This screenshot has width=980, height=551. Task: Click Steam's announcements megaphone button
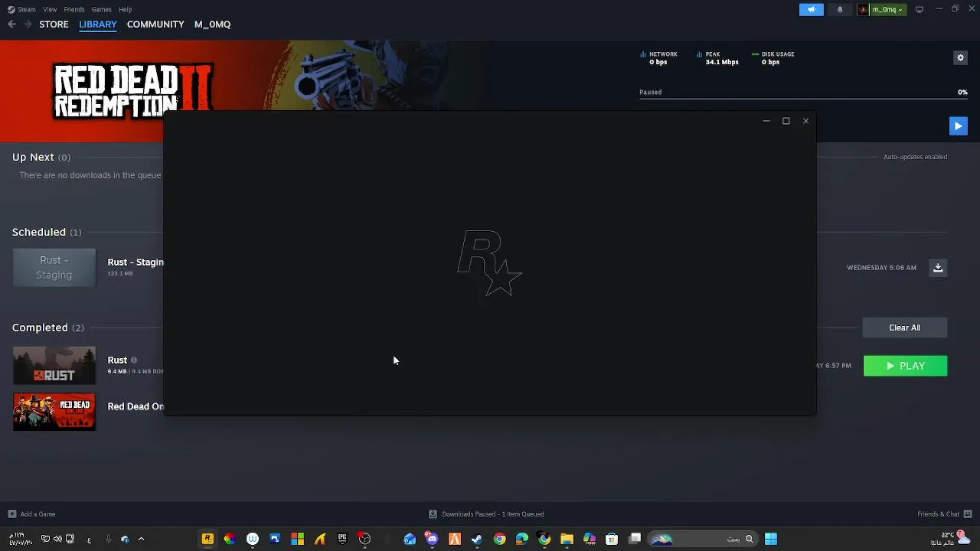pyautogui.click(x=812, y=9)
